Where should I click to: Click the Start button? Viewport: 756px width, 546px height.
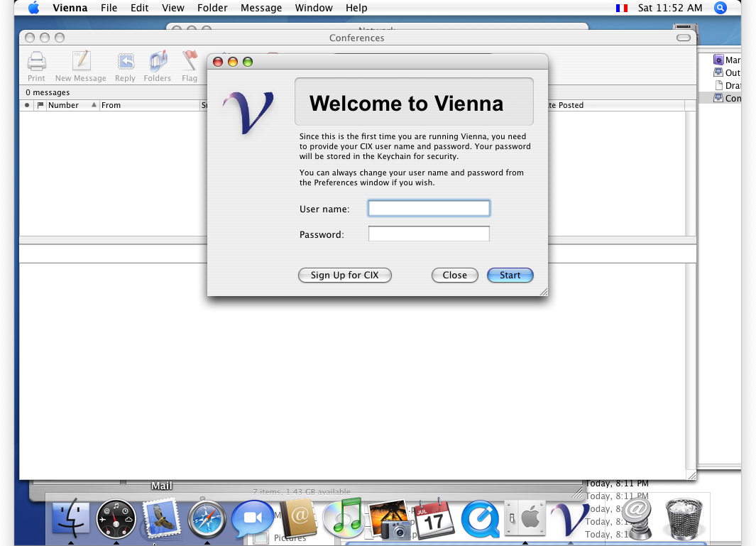(510, 275)
